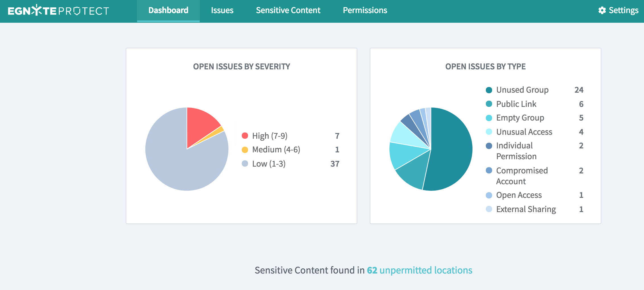Select the Open Access legend entry

pyautogui.click(x=519, y=195)
